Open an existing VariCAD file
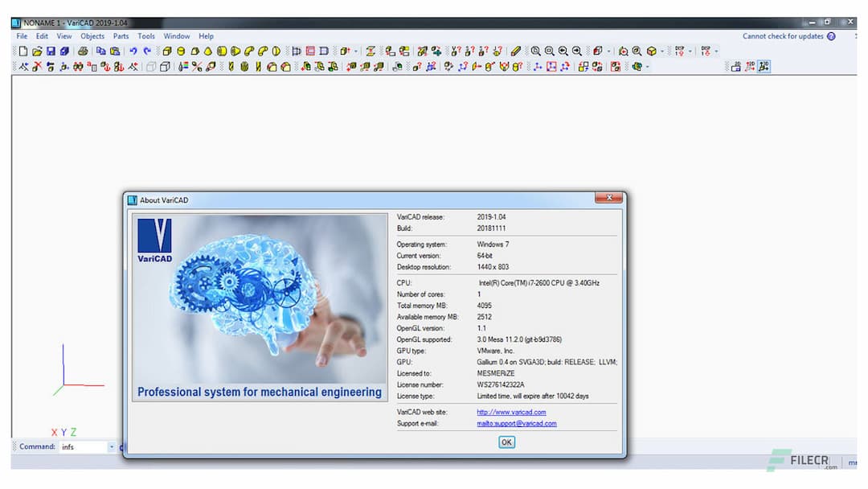This screenshot has height=489, width=868. click(38, 51)
